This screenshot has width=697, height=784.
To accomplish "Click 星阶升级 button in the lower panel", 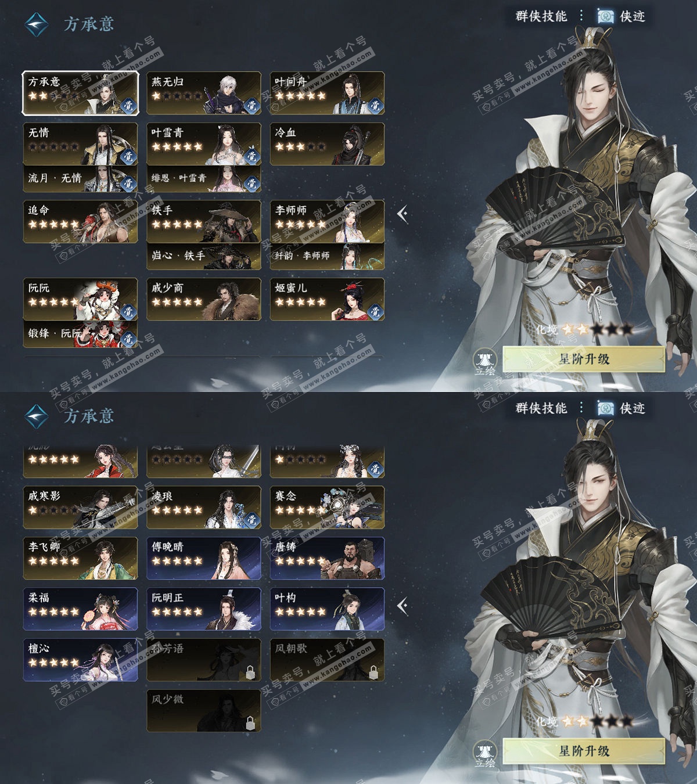I will pos(584,751).
